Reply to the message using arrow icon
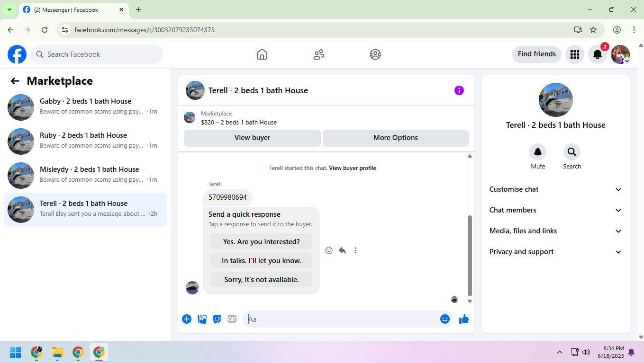644x363 pixels. [x=342, y=250]
